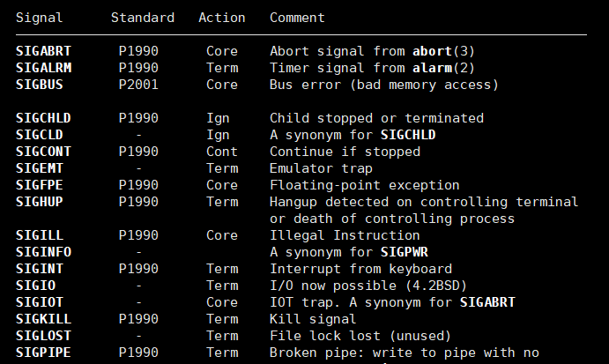The image size is (609, 364).
Task: Select the SIGBUS row name
Action: point(40,85)
